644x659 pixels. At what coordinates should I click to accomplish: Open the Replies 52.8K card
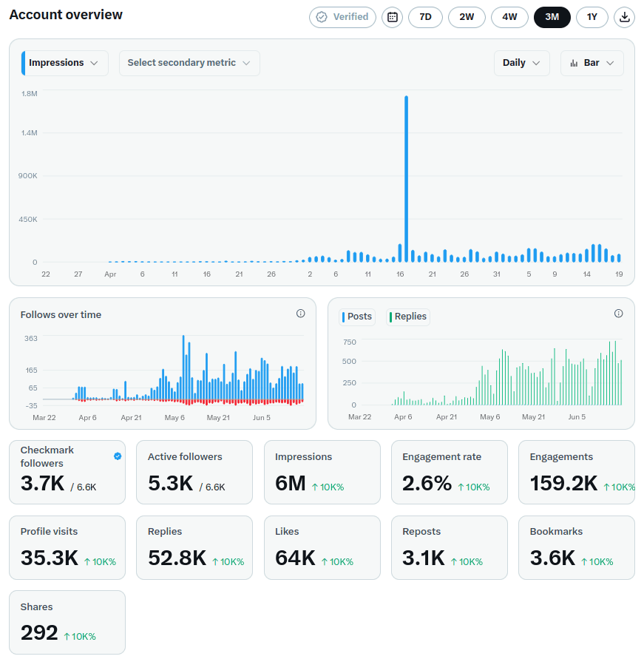pyautogui.click(x=194, y=547)
